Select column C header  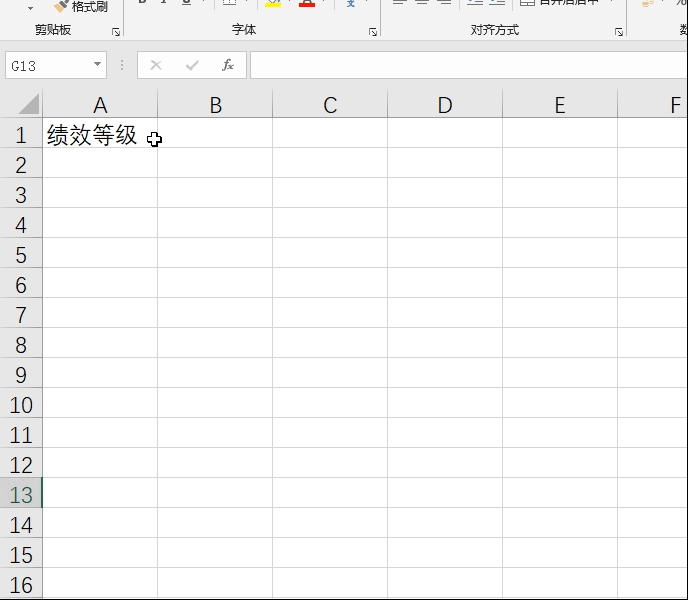tap(330, 105)
